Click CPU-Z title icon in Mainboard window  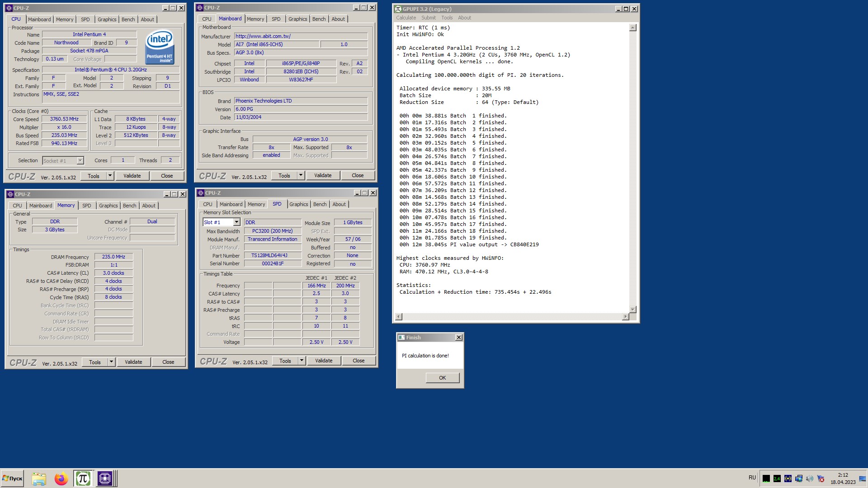200,8
